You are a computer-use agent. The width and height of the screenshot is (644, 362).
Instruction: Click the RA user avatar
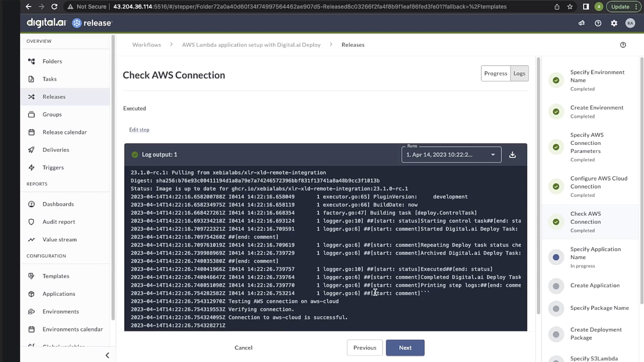click(630, 23)
